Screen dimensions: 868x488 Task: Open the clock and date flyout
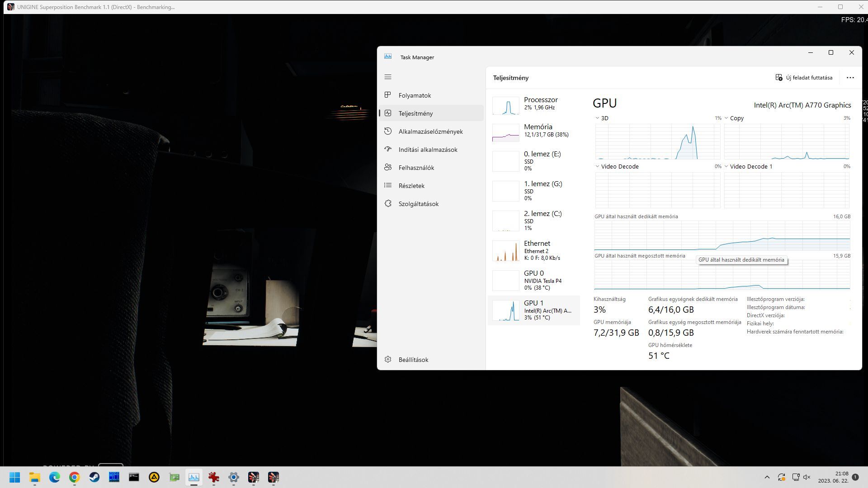833,477
